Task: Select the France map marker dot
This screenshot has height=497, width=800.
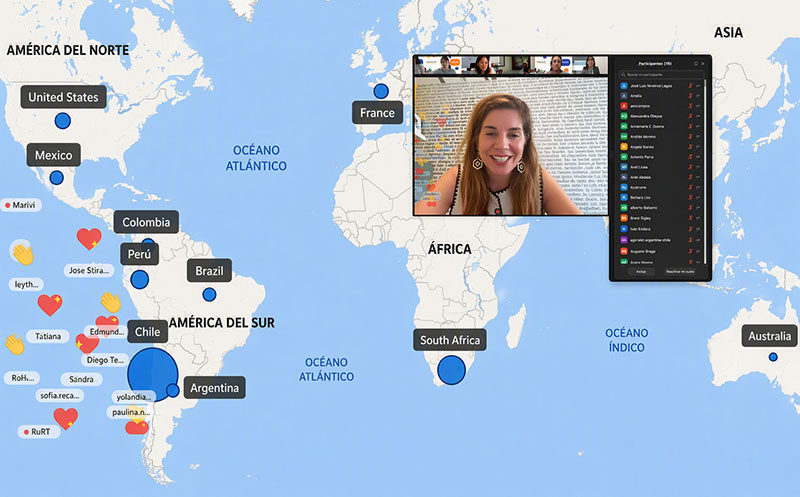Action: 381,91
